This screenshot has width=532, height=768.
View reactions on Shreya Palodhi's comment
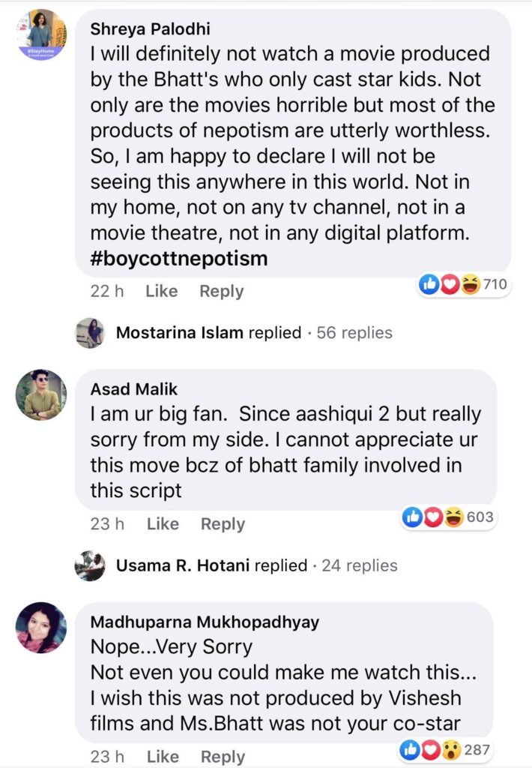(x=464, y=285)
